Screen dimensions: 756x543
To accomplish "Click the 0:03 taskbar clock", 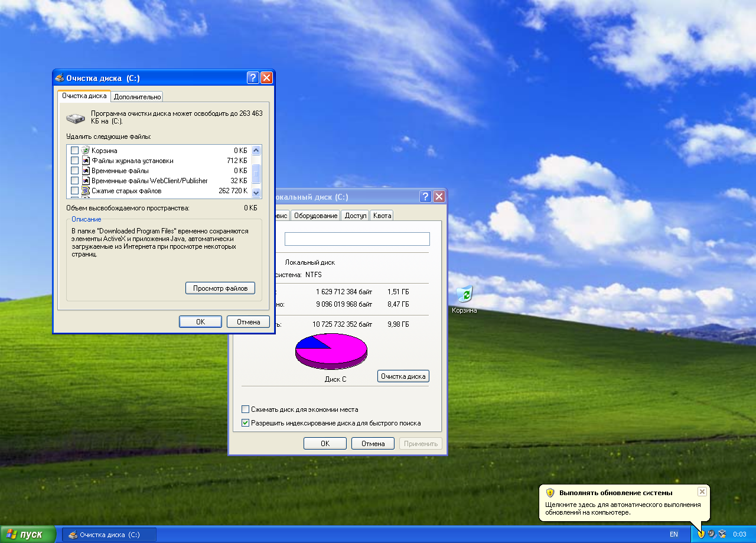I will point(739,534).
